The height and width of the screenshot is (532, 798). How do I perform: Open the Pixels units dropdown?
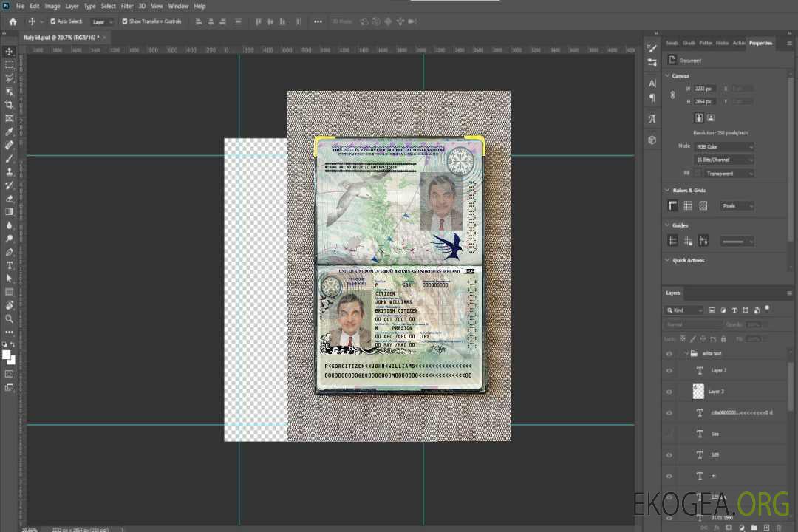click(737, 205)
